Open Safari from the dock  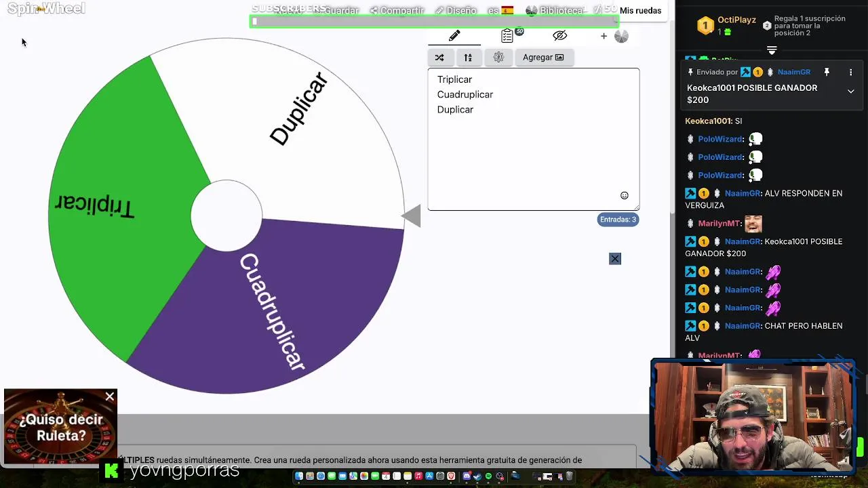[321, 476]
